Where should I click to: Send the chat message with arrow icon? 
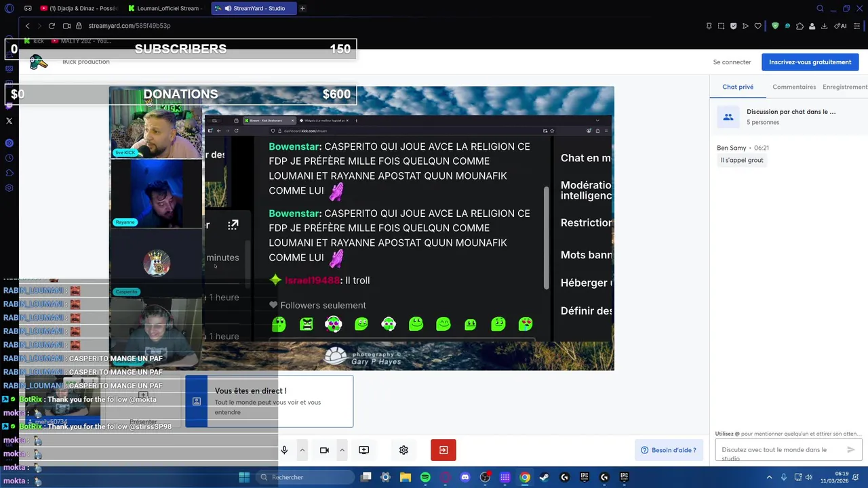click(851, 449)
